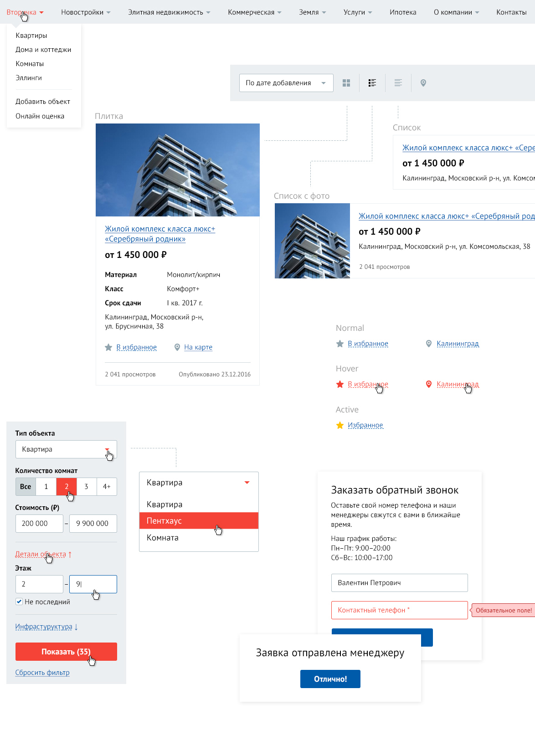Click star icon in tile card favorites
Screen dimensions: 535x756
coord(108,347)
